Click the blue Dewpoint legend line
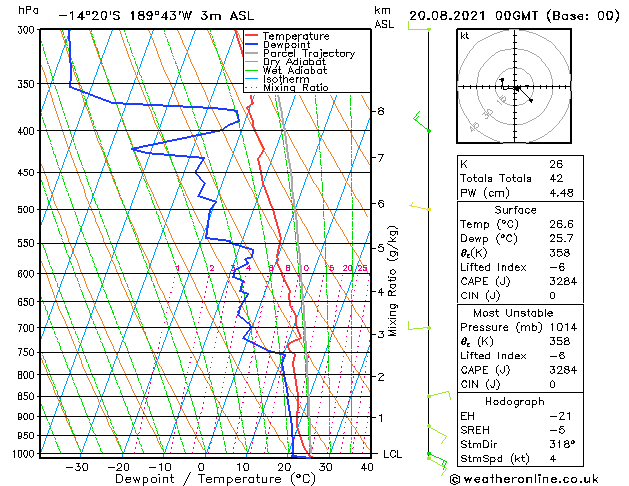 point(252,45)
